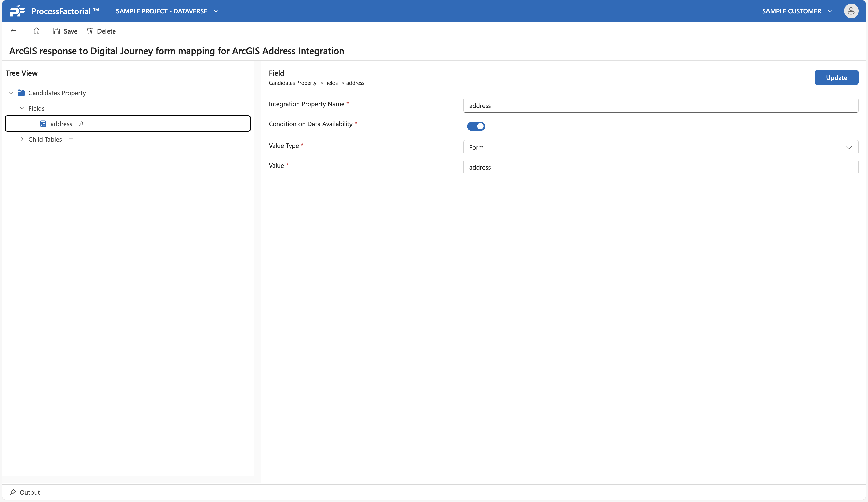868x502 pixels.
Task: Add a new field with plus icon
Action: (53, 108)
